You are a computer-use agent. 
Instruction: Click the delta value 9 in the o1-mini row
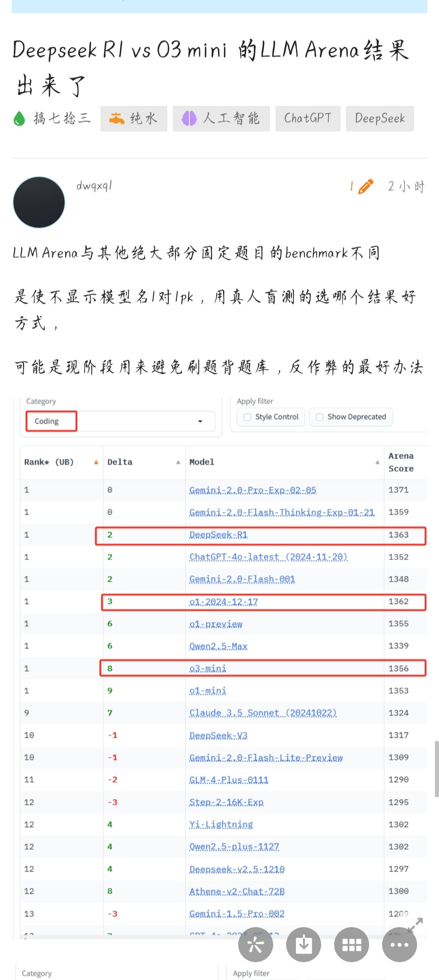pyautogui.click(x=110, y=691)
